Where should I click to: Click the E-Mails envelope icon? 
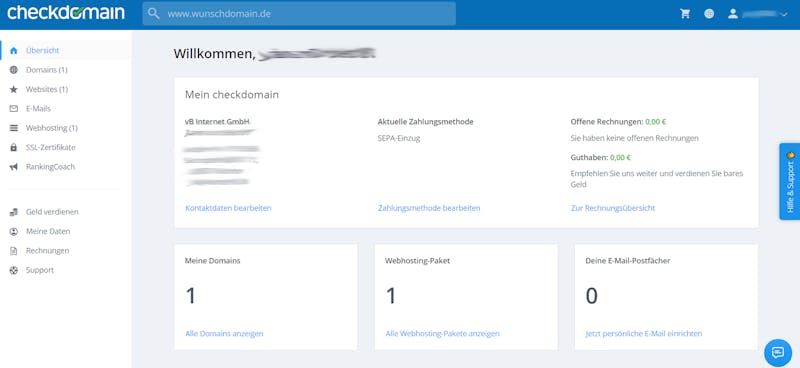pos(14,109)
